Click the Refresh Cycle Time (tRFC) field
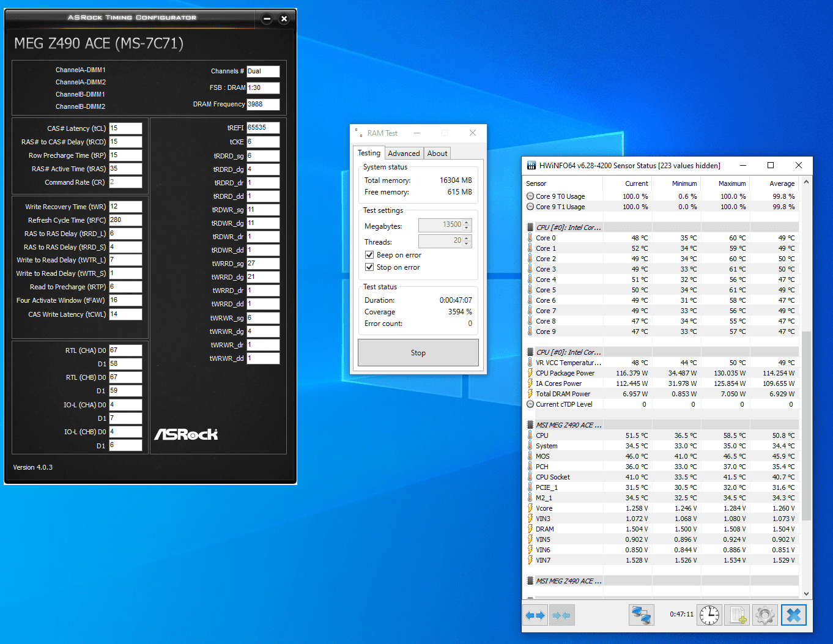 click(125, 220)
